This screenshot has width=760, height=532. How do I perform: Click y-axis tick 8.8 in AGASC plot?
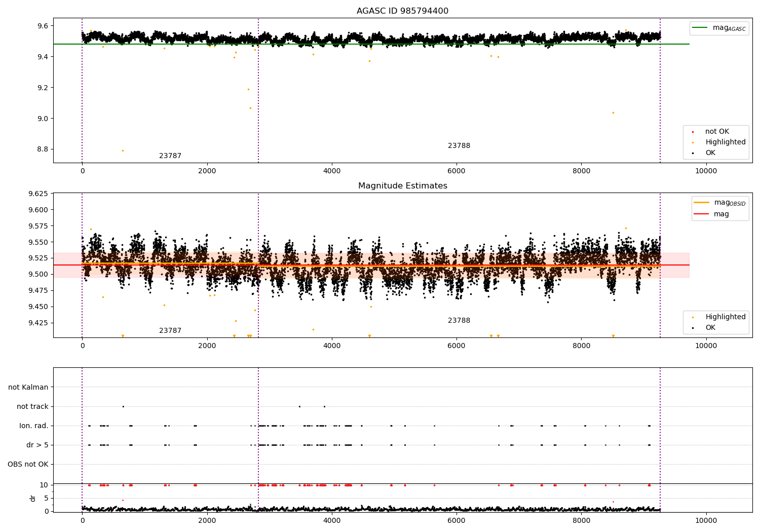pyautogui.click(x=42, y=149)
